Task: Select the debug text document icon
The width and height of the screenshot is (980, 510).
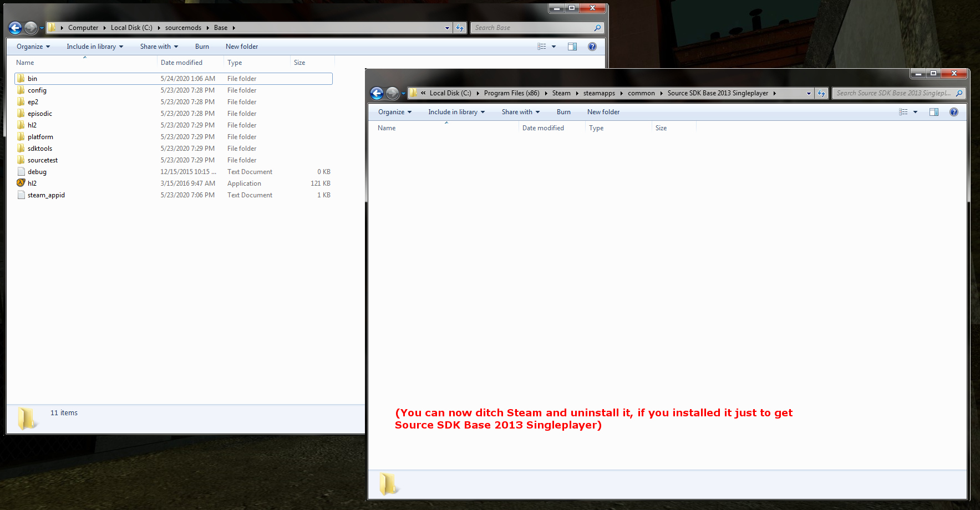Action: 21,172
